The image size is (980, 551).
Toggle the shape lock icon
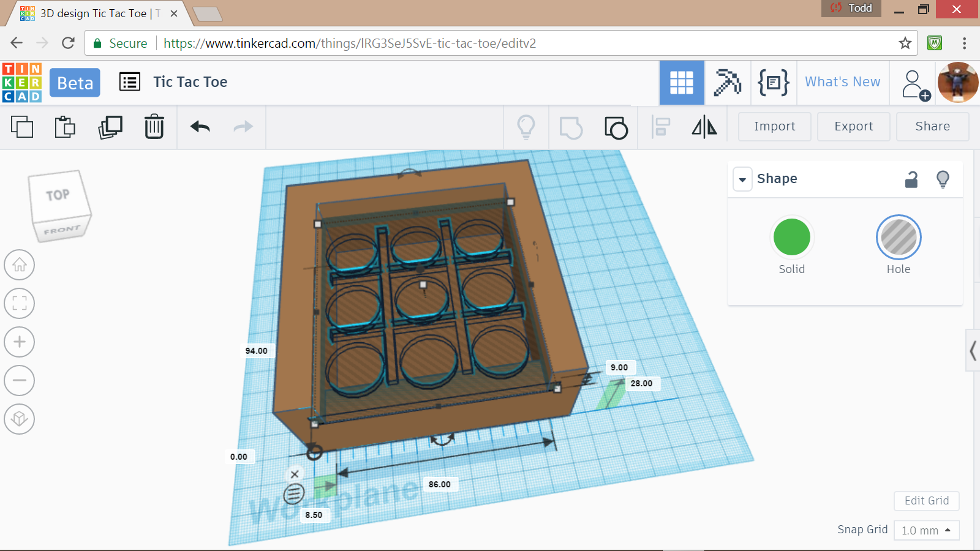click(911, 179)
